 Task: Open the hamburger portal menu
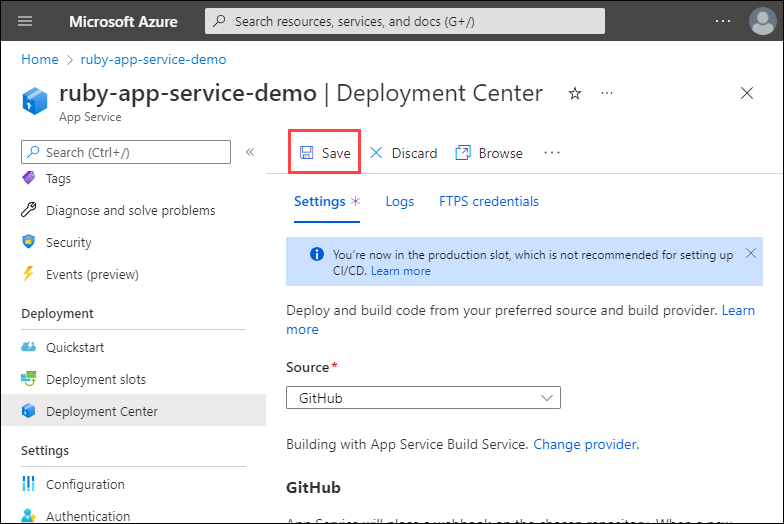click(26, 21)
